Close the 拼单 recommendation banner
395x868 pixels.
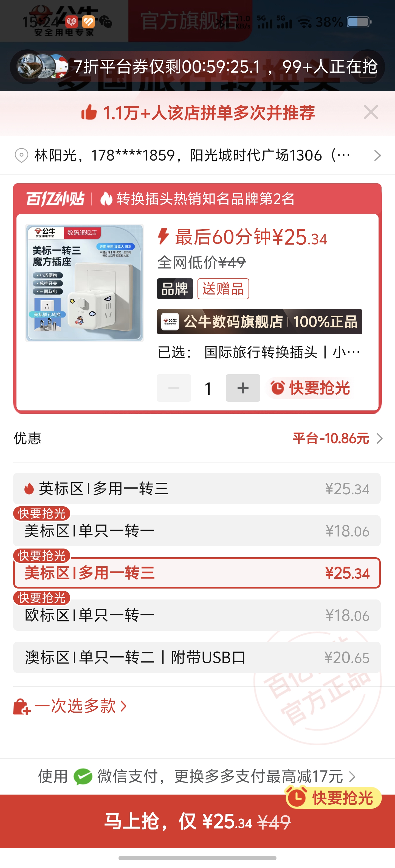371,112
